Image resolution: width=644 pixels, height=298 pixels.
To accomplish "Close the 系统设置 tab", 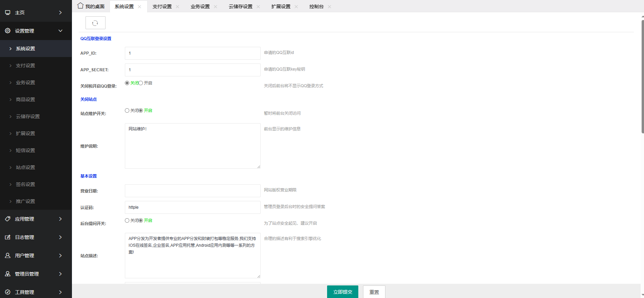I will coord(139,7).
